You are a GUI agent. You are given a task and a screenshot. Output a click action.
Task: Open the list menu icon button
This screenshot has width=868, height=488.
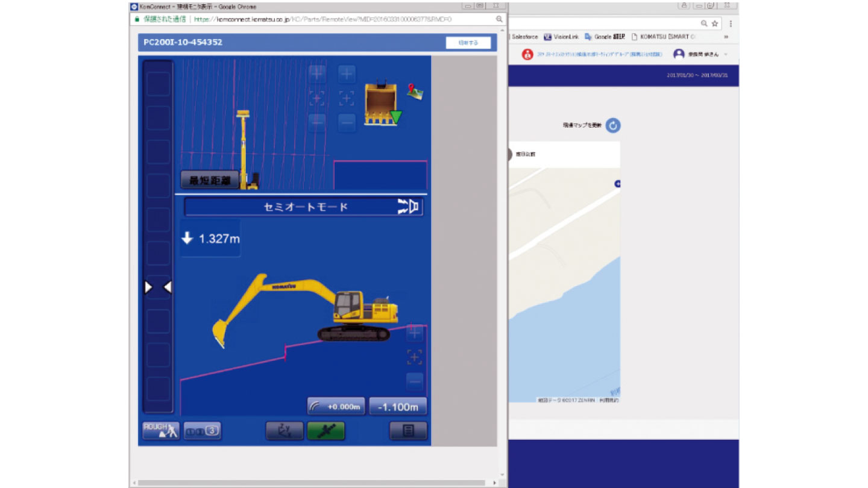(x=408, y=431)
